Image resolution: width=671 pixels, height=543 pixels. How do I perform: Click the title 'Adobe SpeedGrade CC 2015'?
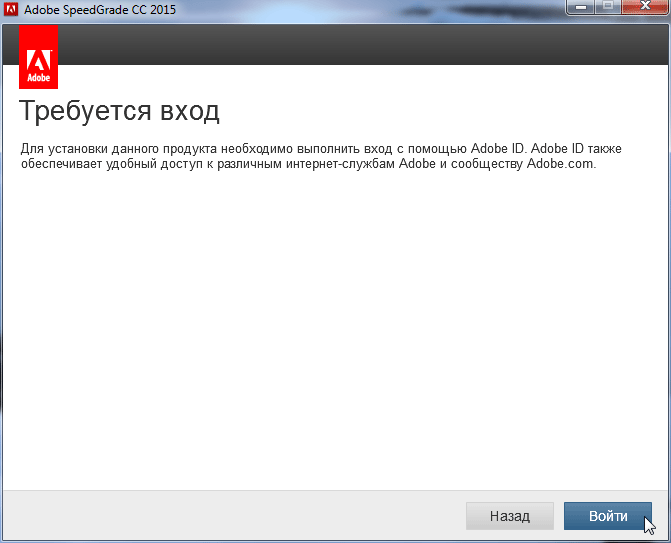click(x=100, y=9)
